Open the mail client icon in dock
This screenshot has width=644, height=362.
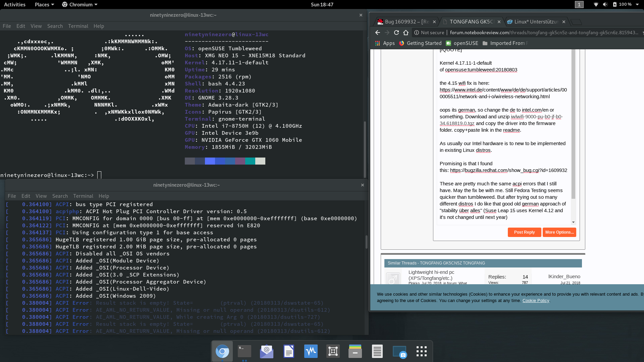(266, 351)
